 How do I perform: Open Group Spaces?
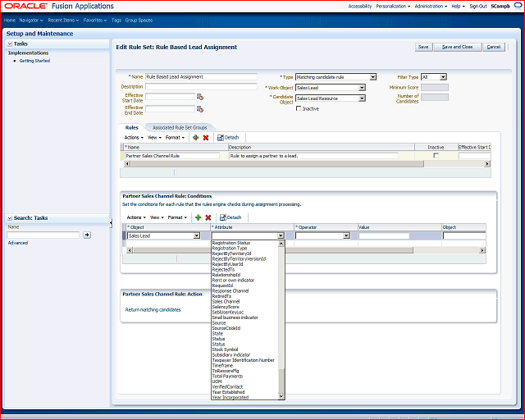[x=139, y=20]
